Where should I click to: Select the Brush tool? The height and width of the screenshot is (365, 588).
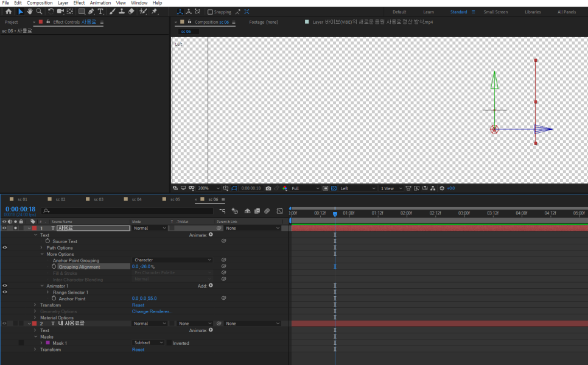tap(112, 12)
